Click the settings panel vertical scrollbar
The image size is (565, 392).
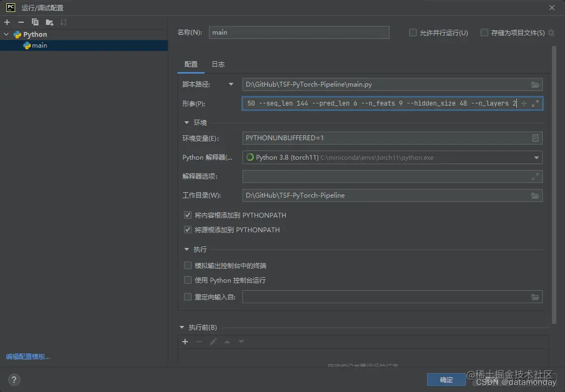click(554, 185)
